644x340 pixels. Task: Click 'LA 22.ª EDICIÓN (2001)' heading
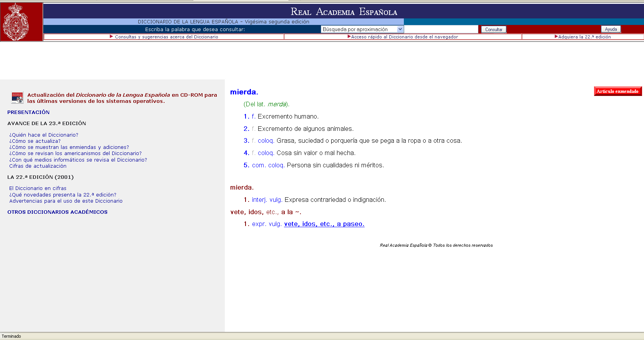click(40, 177)
